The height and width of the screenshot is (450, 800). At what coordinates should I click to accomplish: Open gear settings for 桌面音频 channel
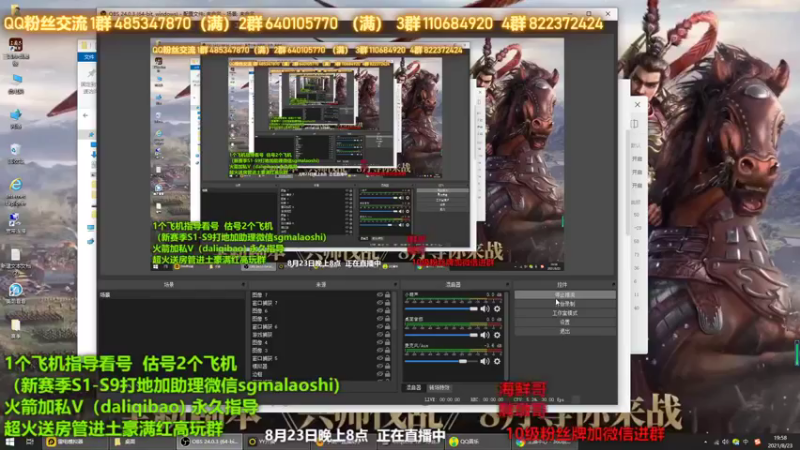(497, 335)
